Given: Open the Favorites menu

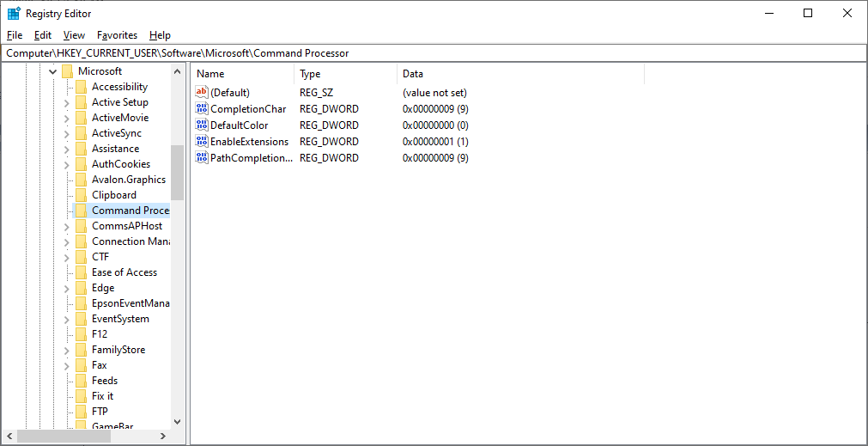Looking at the screenshot, I should [x=117, y=35].
